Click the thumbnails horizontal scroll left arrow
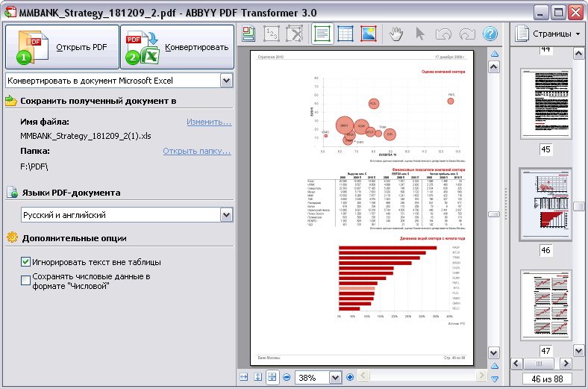588x389 pixels. coord(516,364)
